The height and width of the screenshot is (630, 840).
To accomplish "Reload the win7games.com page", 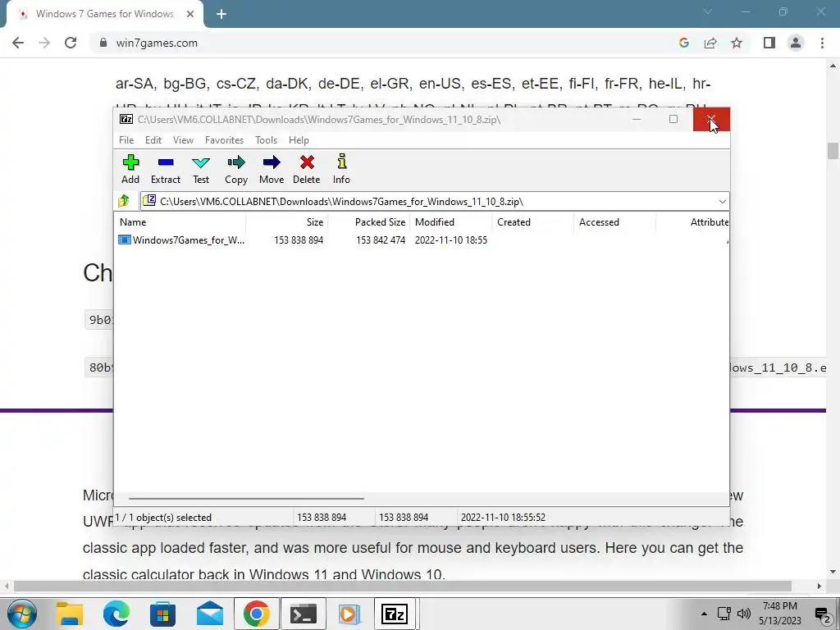I will point(71,43).
